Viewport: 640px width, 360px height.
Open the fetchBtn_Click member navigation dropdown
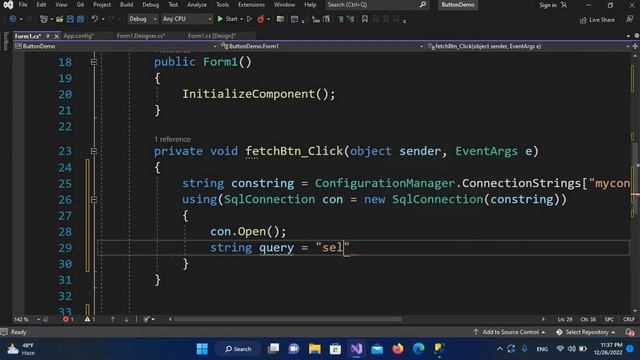pyautogui.click(x=528, y=46)
